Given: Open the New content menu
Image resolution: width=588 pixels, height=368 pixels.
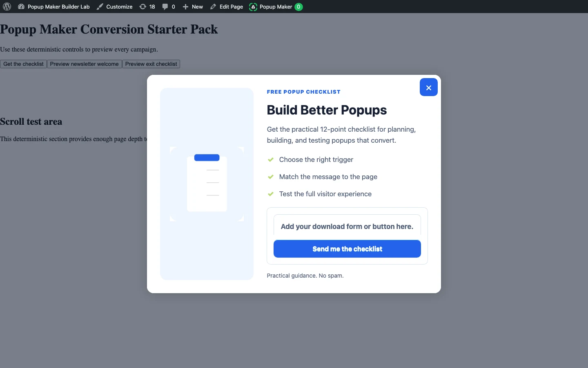Looking at the screenshot, I should pyautogui.click(x=193, y=7).
